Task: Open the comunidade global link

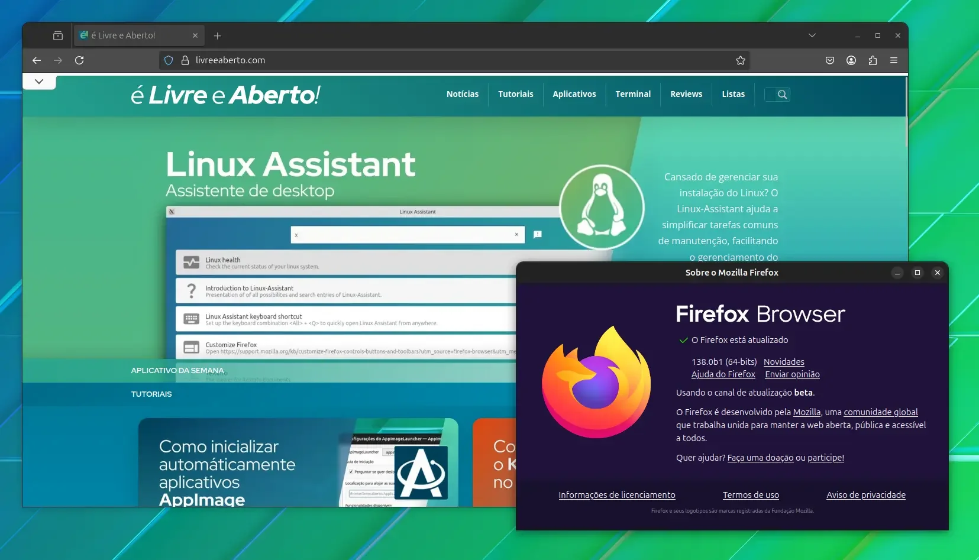Action: tap(881, 412)
